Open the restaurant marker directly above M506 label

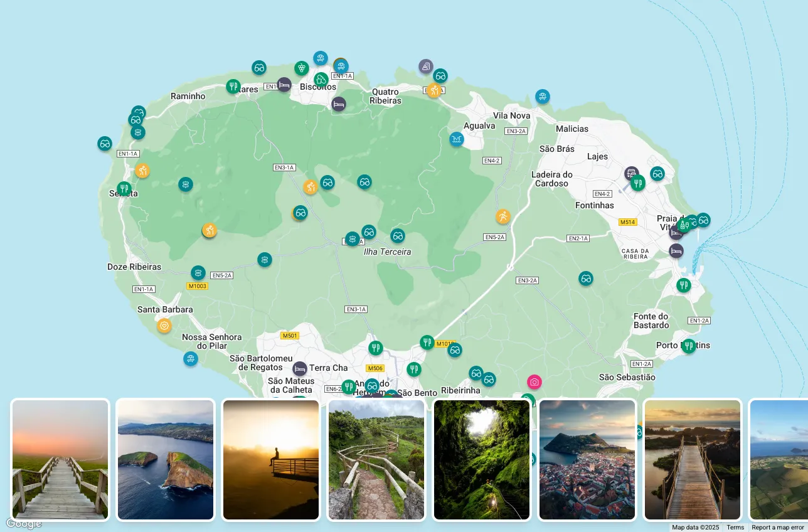376,348
